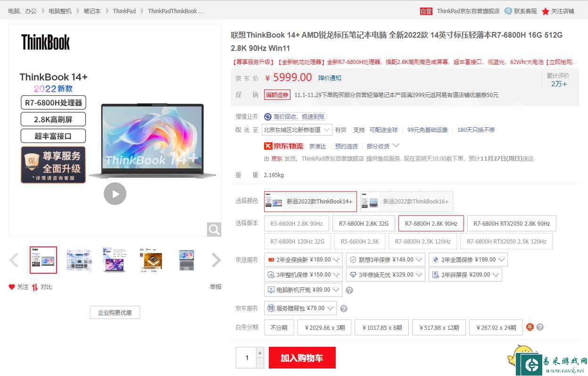Open 笔记本 breadcrumb category
The image size is (588, 376).
pyautogui.click(x=92, y=11)
